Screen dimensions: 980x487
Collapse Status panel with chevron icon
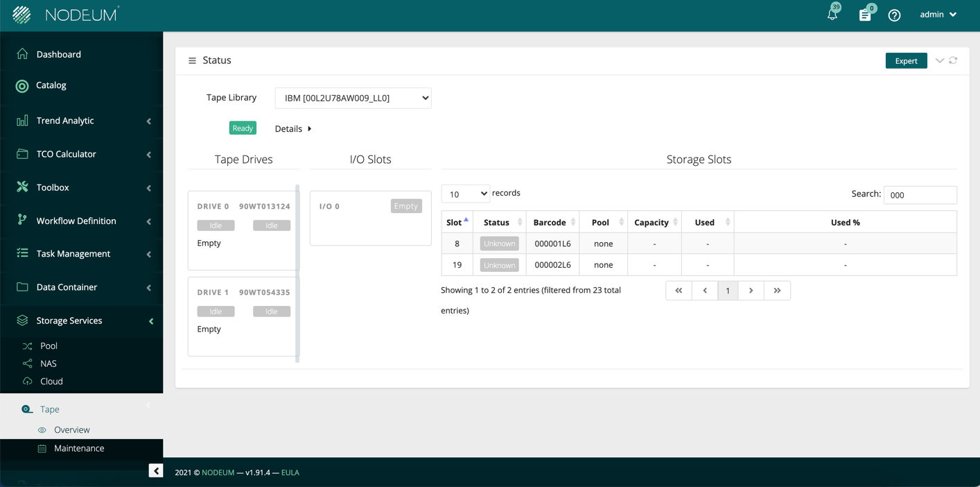coord(939,60)
